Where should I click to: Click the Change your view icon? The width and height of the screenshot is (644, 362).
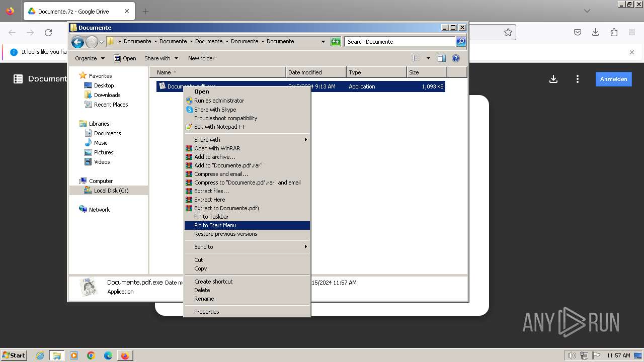pyautogui.click(x=416, y=58)
